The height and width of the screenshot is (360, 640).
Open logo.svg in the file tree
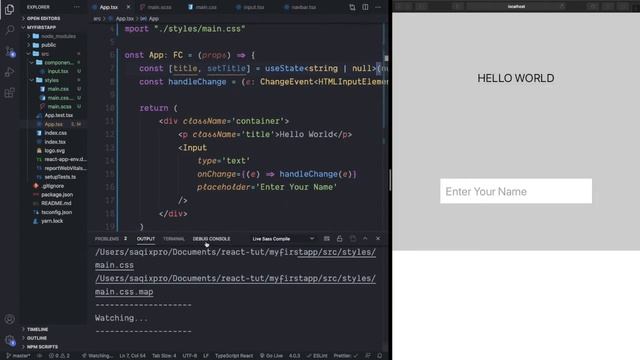(54, 151)
